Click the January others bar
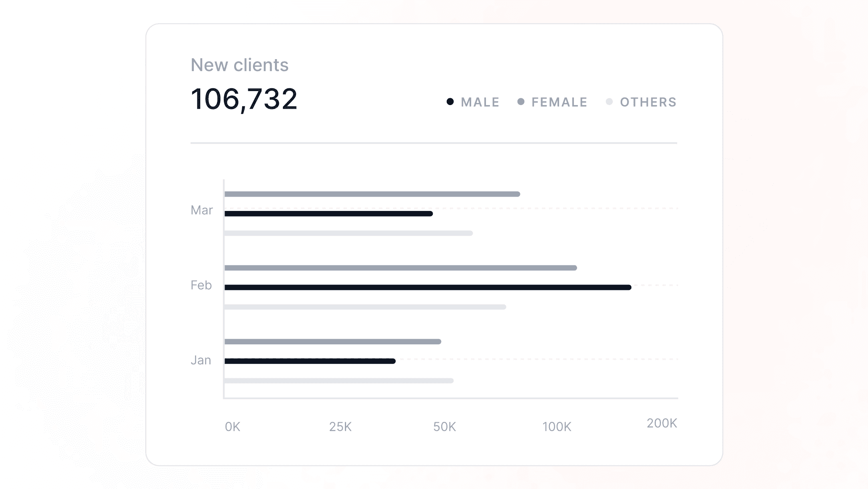Screen dimensions: 868x489 (x=338, y=381)
